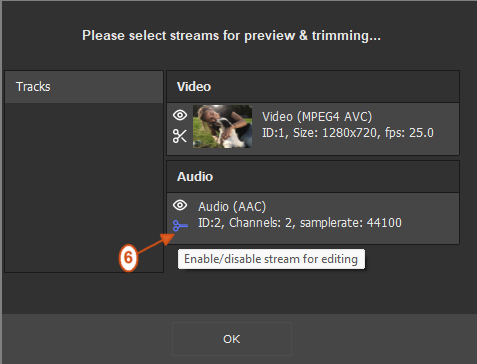477x364 pixels.
Task: Toggle the audio stream preview eye icon
Action: coord(180,205)
